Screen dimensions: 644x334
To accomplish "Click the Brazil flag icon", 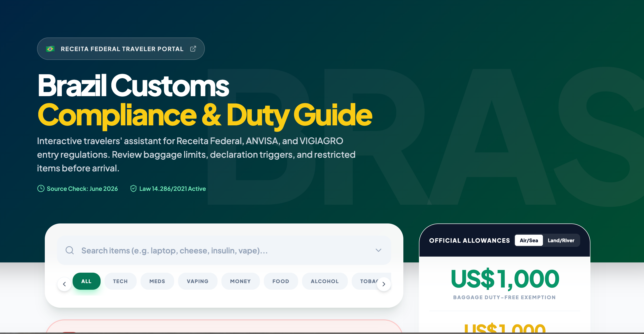I will 50,49.
